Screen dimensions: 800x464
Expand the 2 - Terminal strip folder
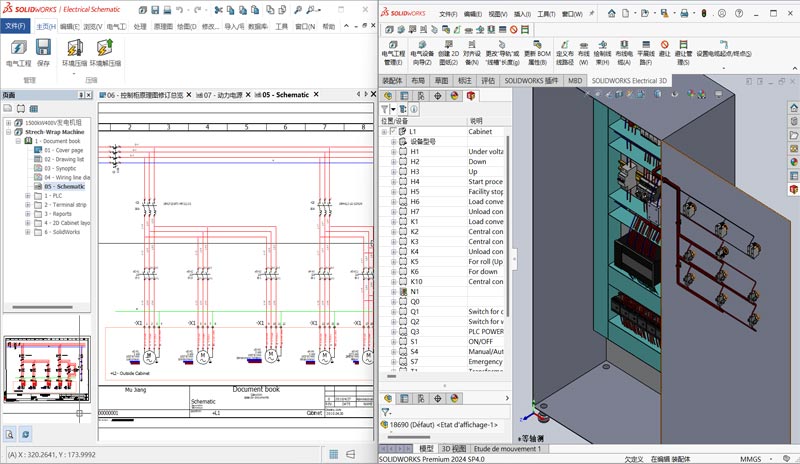pyautogui.click(x=28, y=205)
